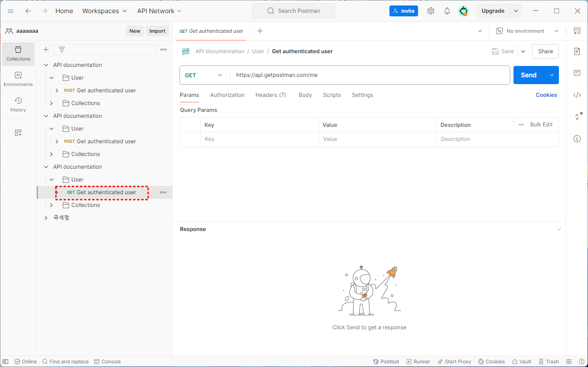588x367 pixels.
Task: Click the Share button
Action: click(545, 51)
